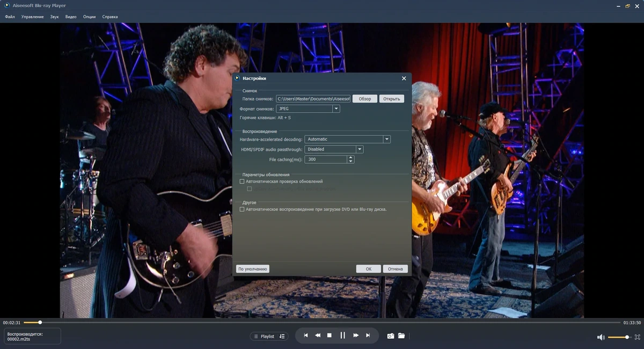This screenshot has width=644, height=349.
Task: Increase File caching value with up arrow
Action: (350, 158)
